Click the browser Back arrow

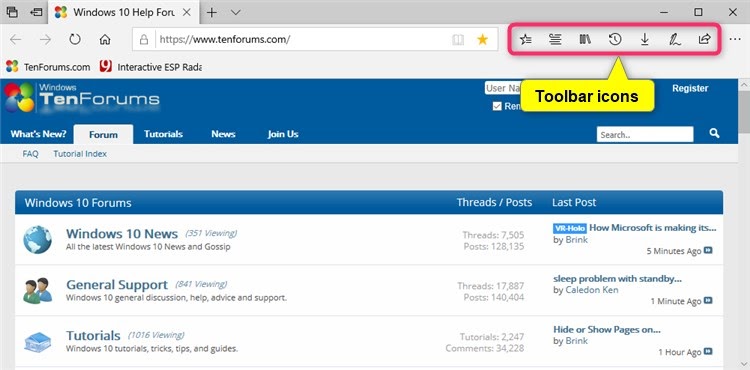[x=15, y=40]
